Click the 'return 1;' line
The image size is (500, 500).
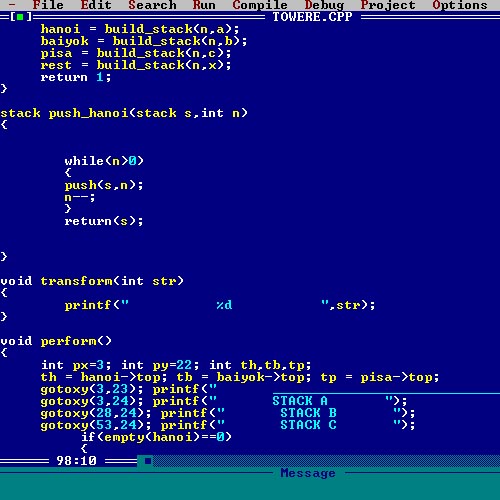(76, 77)
